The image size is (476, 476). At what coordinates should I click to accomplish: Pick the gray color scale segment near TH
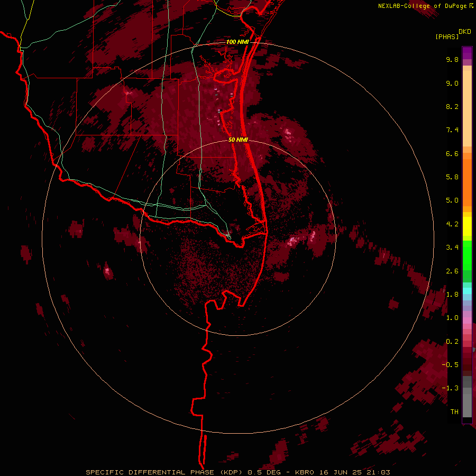[x=467, y=405]
